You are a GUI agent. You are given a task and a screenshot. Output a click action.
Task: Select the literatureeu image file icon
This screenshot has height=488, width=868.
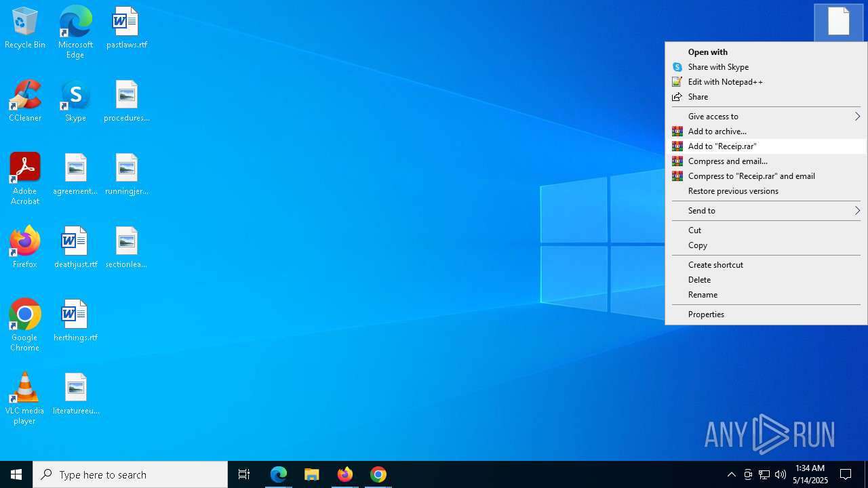(x=75, y=394)
